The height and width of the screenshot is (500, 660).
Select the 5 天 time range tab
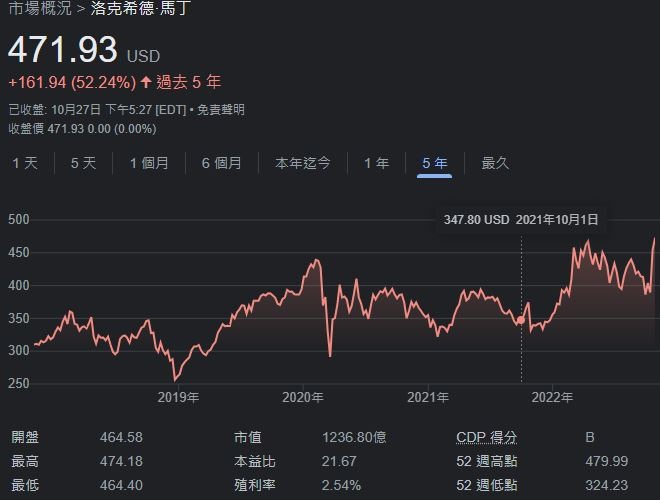point(83,163)
